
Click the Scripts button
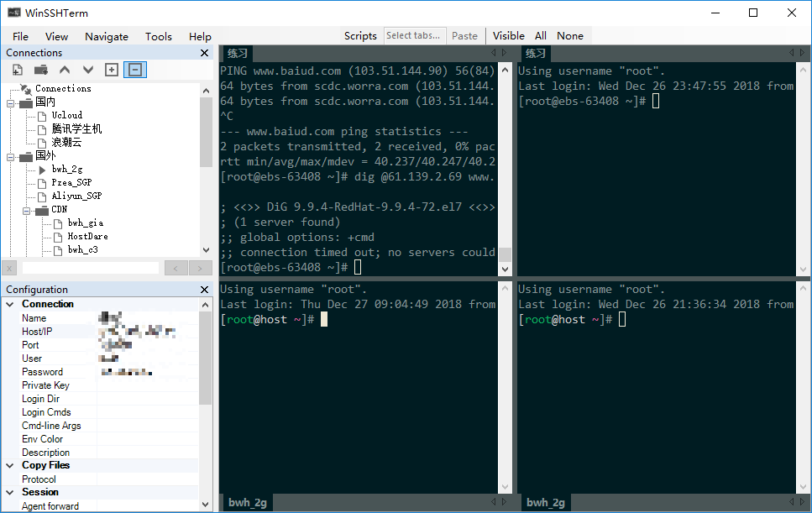[360, 36]
